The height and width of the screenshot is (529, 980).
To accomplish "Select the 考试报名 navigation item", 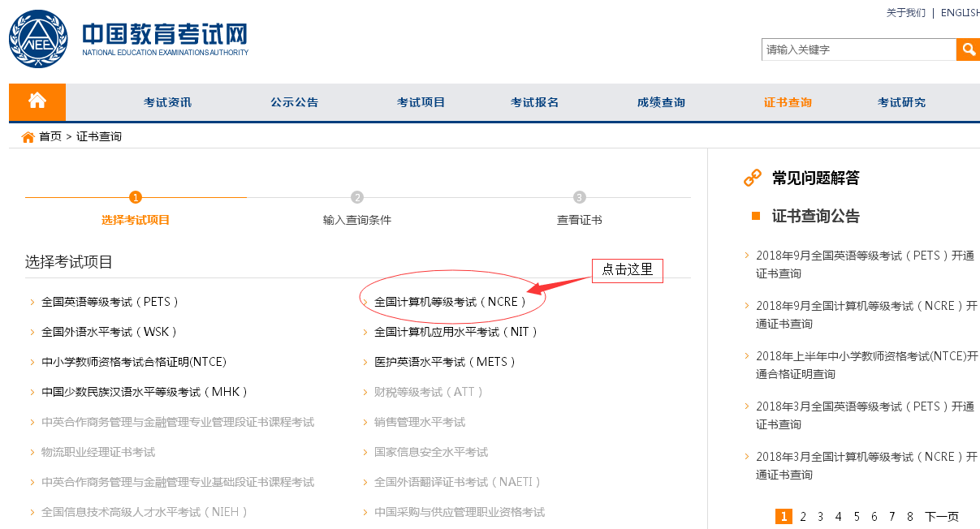I will [534, 102].
